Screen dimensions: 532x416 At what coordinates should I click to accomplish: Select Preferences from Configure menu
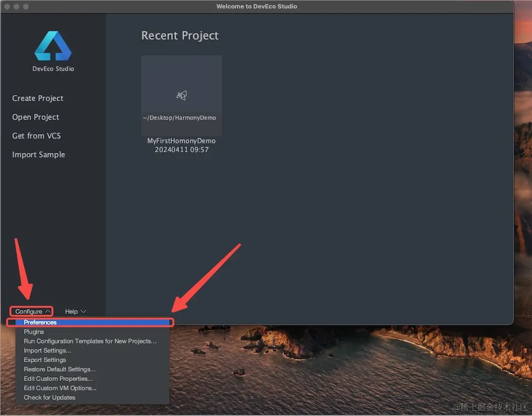92,322
